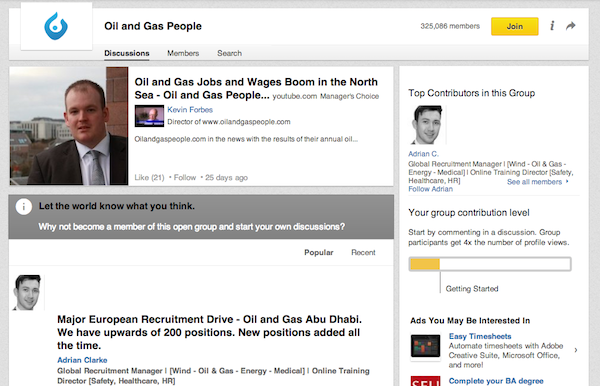
Task: Open Adrian C. contributor name link
Action: coord(423,154)
